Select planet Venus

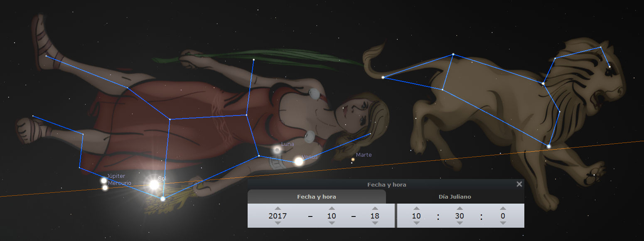pos(299,162)
